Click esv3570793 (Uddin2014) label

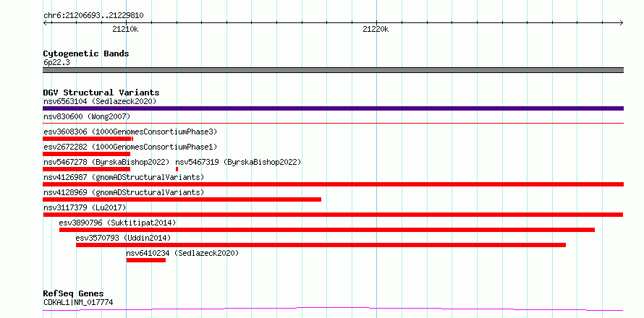[x=123, y=238]
